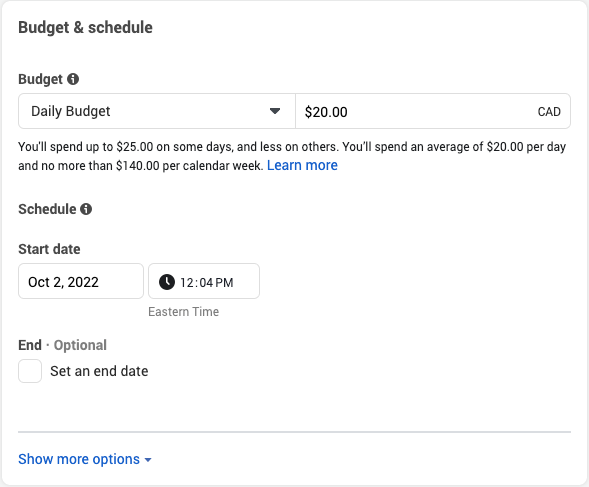Expand Show more options
Screen dimensions: 589x487
[x=85, y=459]
